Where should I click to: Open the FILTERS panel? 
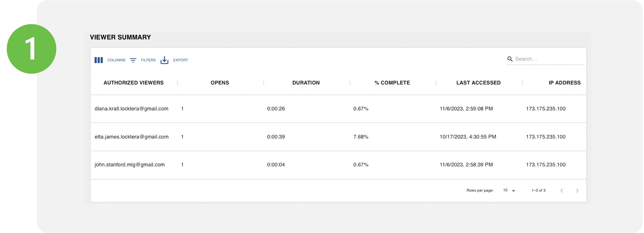(148, 60)
